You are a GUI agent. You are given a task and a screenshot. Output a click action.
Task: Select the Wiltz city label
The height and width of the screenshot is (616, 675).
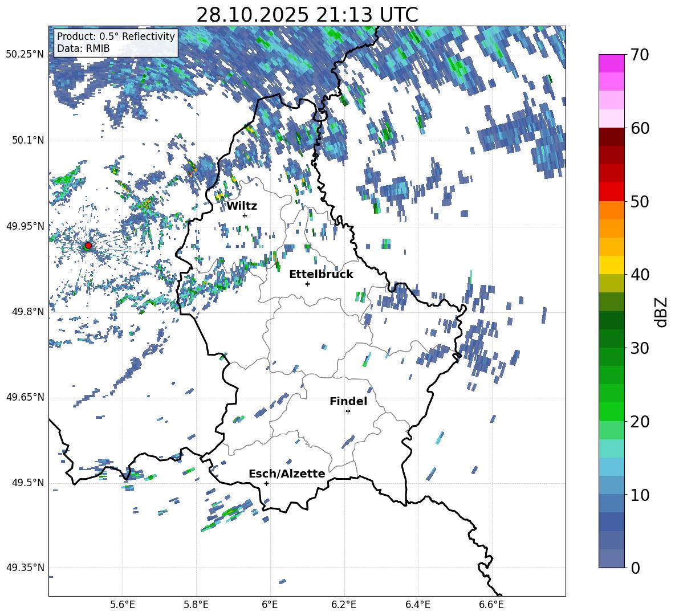(x=242, y=206)
